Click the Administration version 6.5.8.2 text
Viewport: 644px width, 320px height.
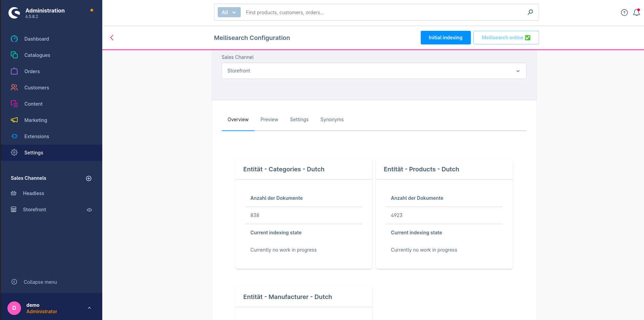click(31, 17)
